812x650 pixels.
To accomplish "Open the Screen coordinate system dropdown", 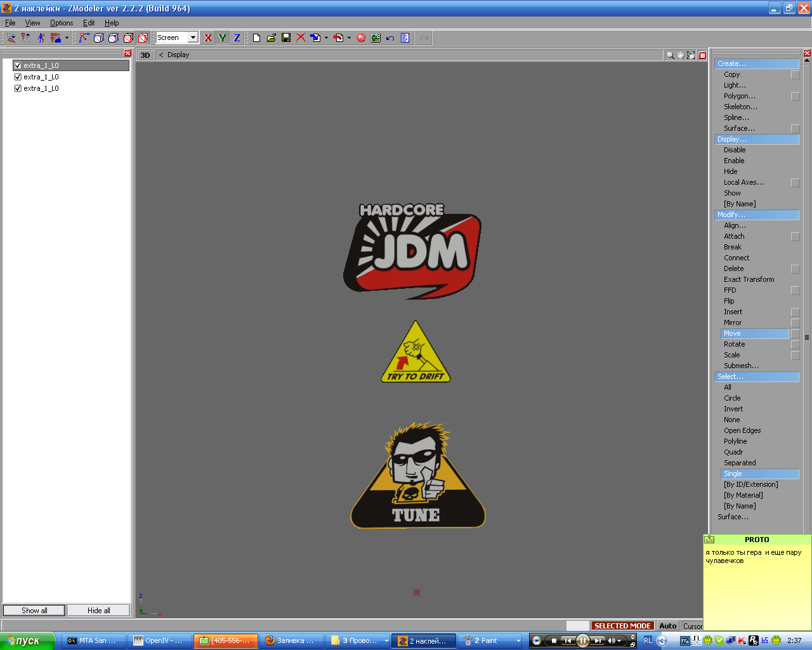I will point(193,38).
